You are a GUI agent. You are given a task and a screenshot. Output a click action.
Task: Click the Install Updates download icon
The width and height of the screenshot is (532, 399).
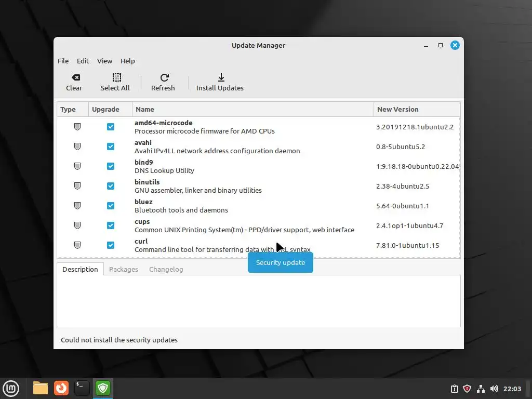(221, 77)
